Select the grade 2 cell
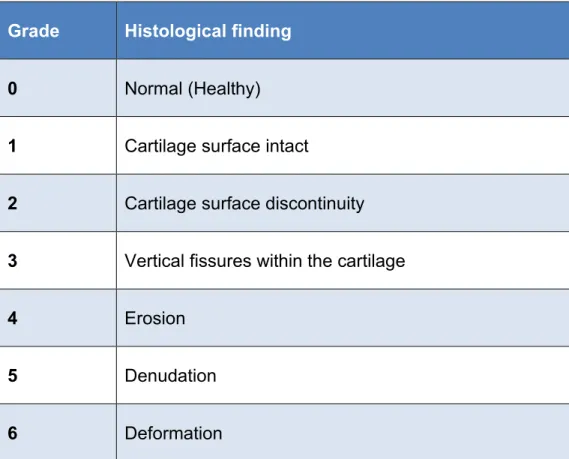 58,203
